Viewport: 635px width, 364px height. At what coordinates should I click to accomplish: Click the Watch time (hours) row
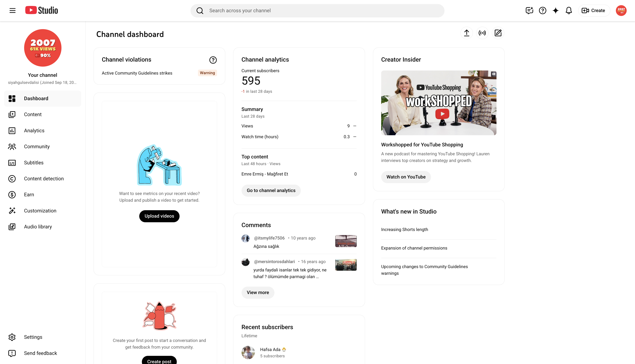click(x=299, y=137)
